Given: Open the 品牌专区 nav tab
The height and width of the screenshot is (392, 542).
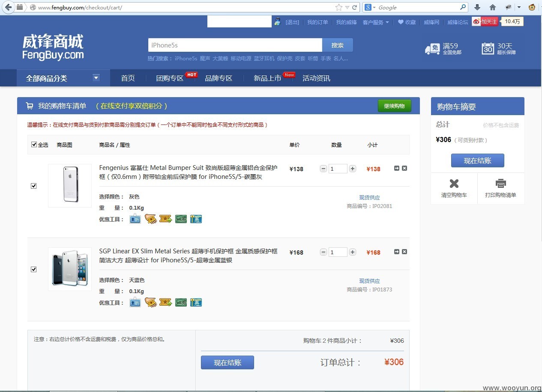Looking at the screenshot, I should click(x=219, y=78).
